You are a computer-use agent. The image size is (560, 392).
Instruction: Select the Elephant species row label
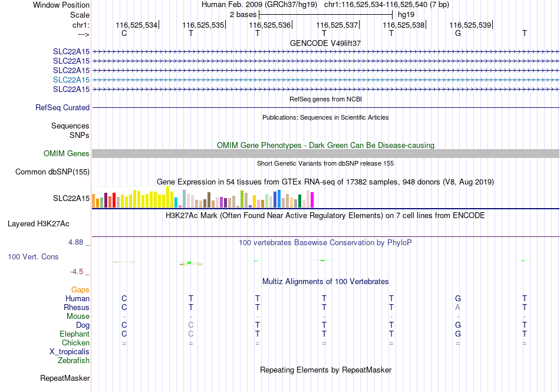pos(74,334)
